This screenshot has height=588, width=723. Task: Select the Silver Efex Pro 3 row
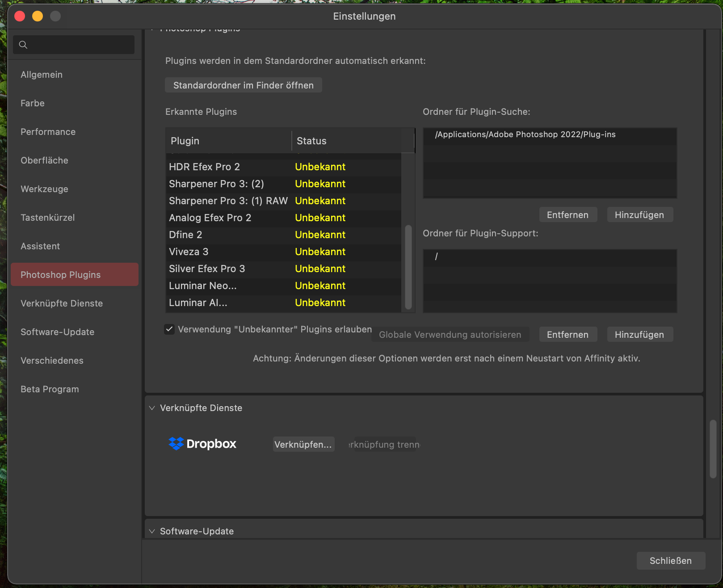pyautogui.click(x=283, y=269)
